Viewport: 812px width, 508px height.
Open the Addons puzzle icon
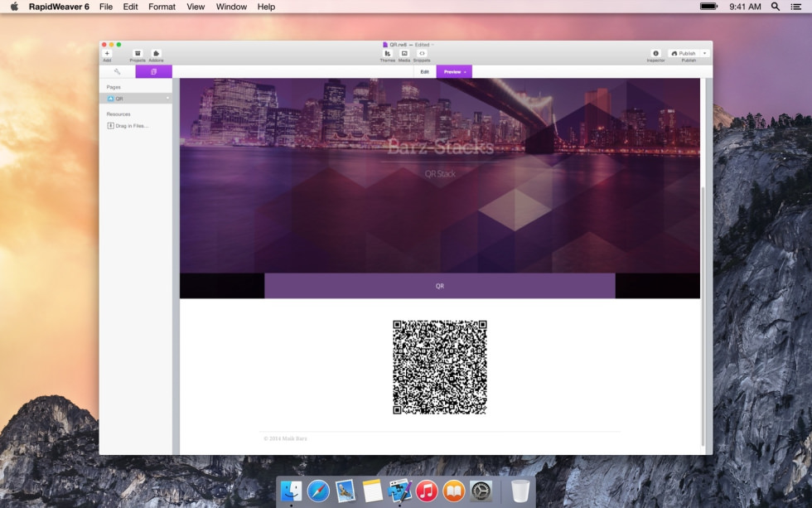pos(156,53)
